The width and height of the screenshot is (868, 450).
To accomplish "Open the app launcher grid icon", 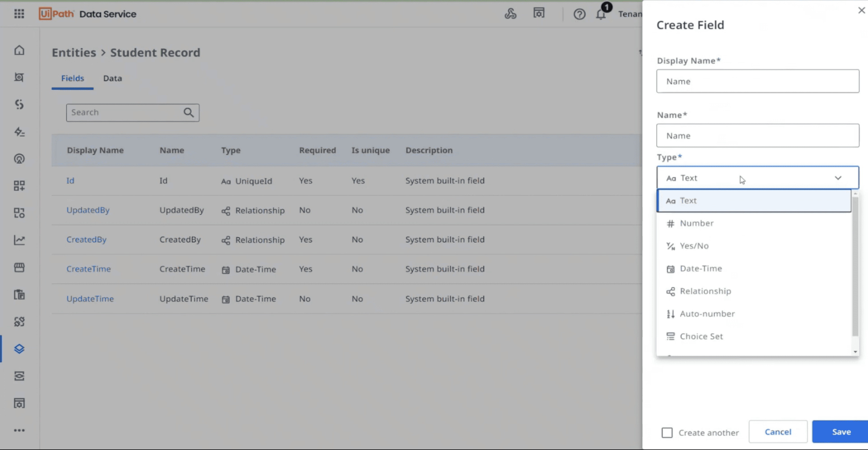I will pos(19,14).
